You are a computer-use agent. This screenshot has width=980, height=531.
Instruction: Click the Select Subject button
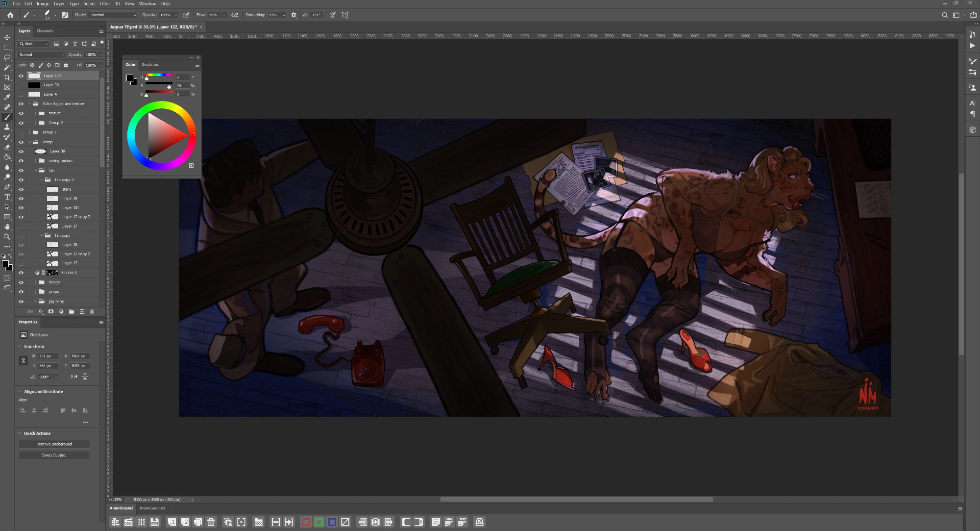coord(54,455)
